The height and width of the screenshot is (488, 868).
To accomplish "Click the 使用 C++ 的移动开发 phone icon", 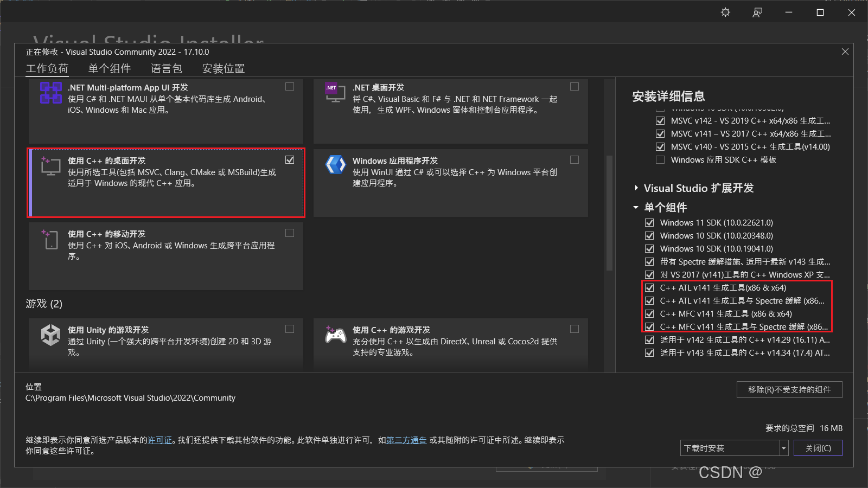I will tap(50, 239).
